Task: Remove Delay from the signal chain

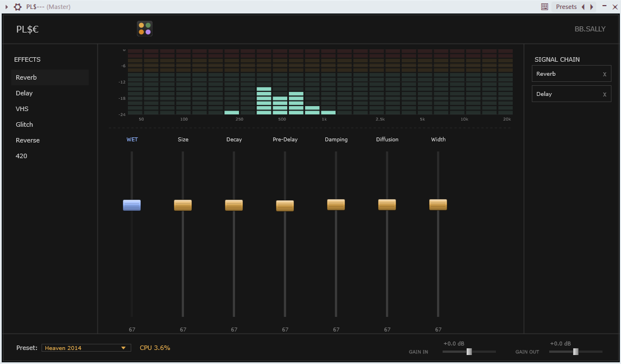Action: [x=604, y=94]
